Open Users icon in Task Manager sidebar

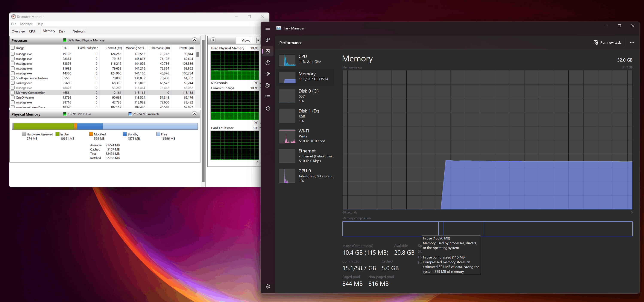click(268, 85)
